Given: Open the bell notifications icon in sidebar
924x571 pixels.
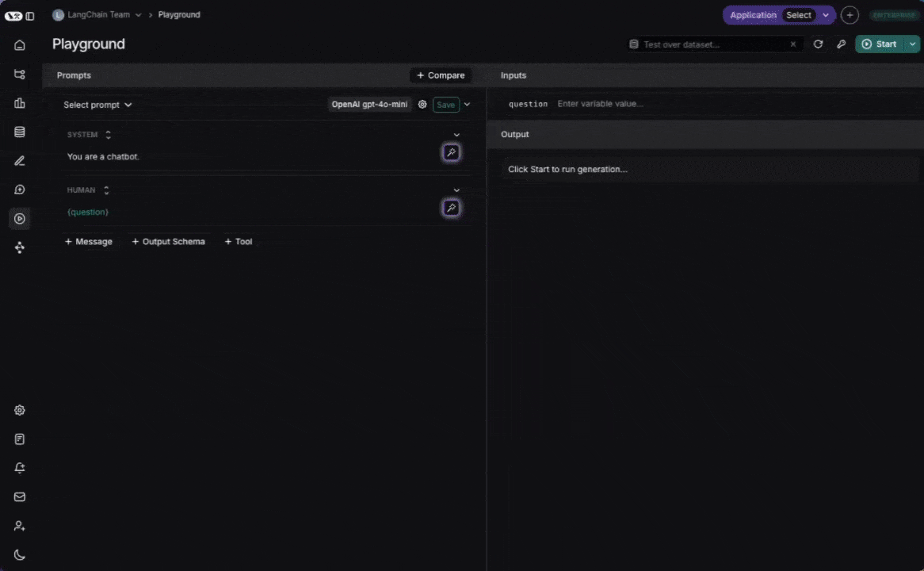Looking at the screenshot, I should [20, 468].
